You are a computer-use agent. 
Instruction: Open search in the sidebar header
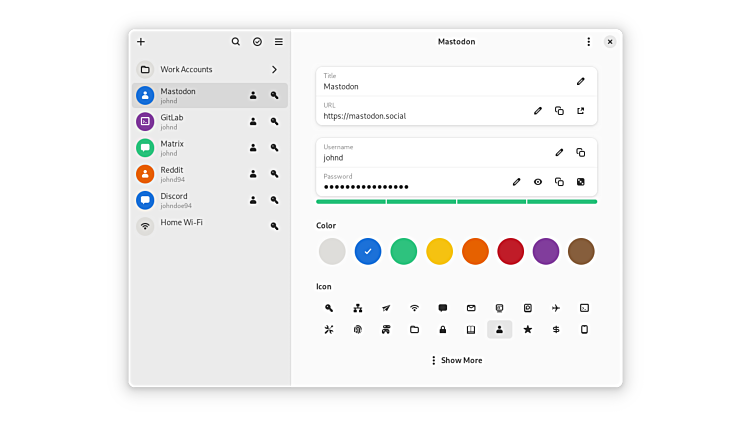pos(236,42)
